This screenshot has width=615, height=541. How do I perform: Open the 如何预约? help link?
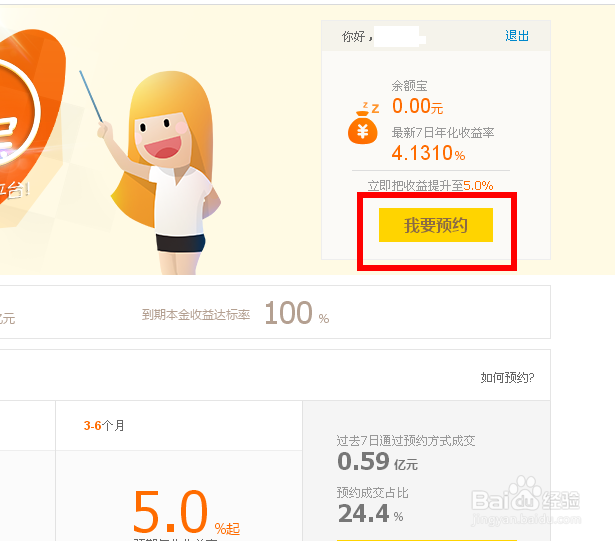(x=507, y=377)
